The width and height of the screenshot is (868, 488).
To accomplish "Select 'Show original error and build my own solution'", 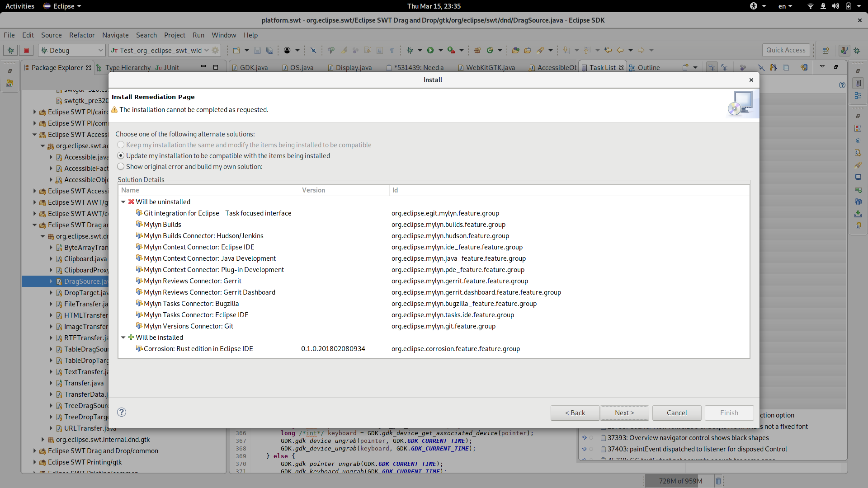I will [190, 167].
